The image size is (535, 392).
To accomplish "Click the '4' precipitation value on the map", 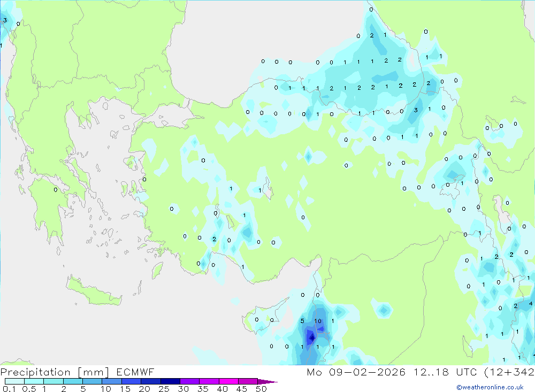I will point(531,303).
